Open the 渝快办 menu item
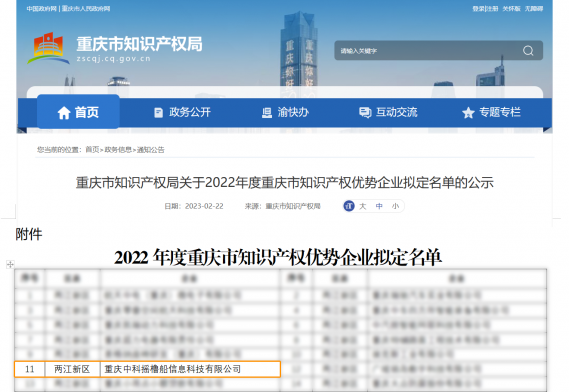This screenshot has width=570, height=392. tap(285, 112)
